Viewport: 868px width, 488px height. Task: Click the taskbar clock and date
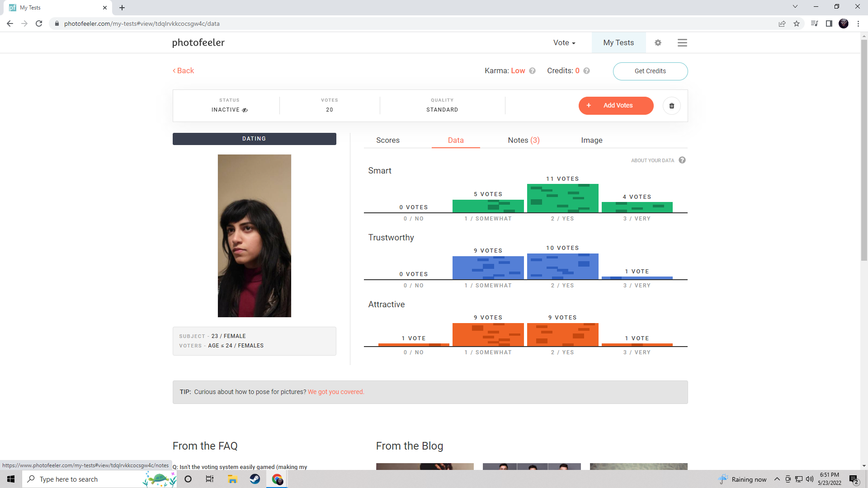[829, 479]
